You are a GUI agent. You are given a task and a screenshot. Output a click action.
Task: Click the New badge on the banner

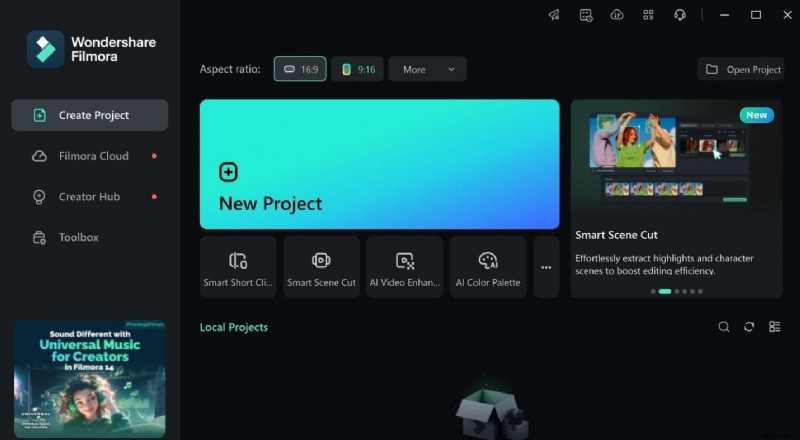point(757,115)
